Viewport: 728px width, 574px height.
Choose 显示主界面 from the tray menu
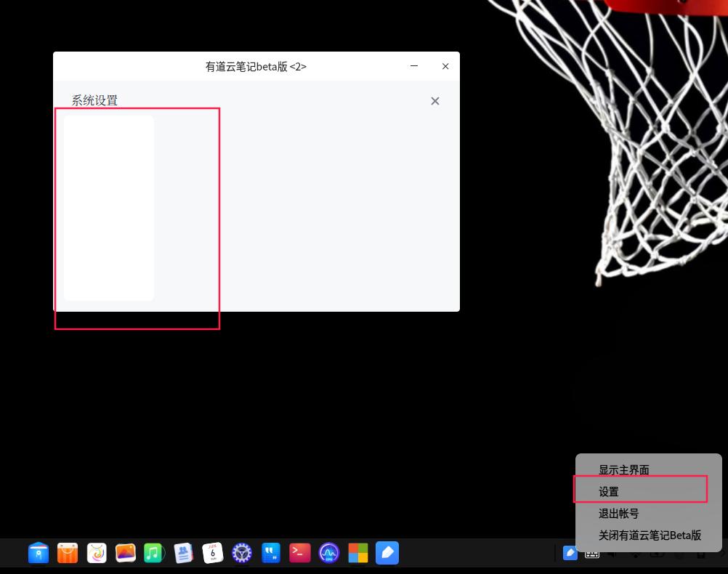click(x=623, y=469)
